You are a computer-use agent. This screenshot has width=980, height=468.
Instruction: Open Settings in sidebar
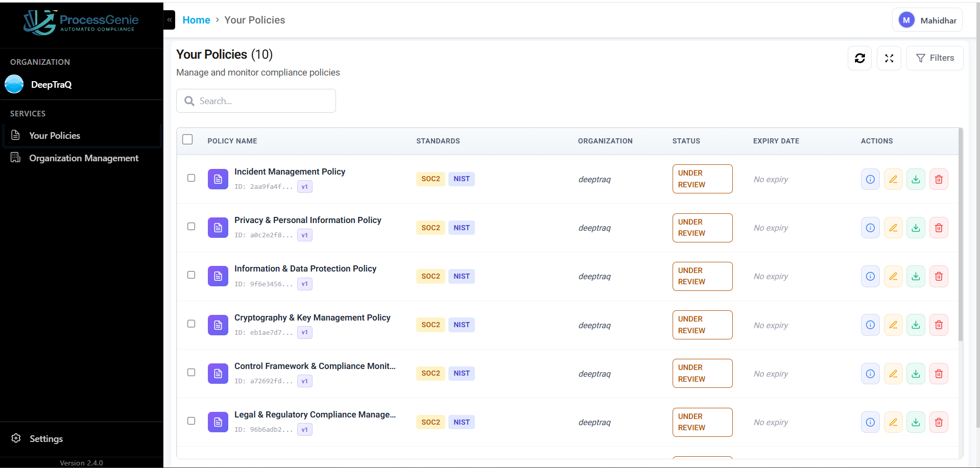click(46, 438)
